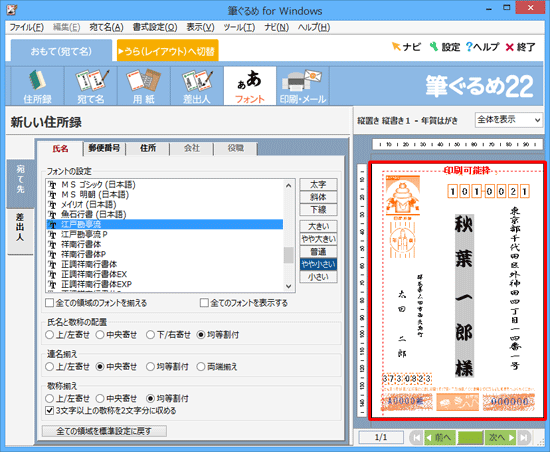Open the 差出人 sender toolbar icon

197,86
